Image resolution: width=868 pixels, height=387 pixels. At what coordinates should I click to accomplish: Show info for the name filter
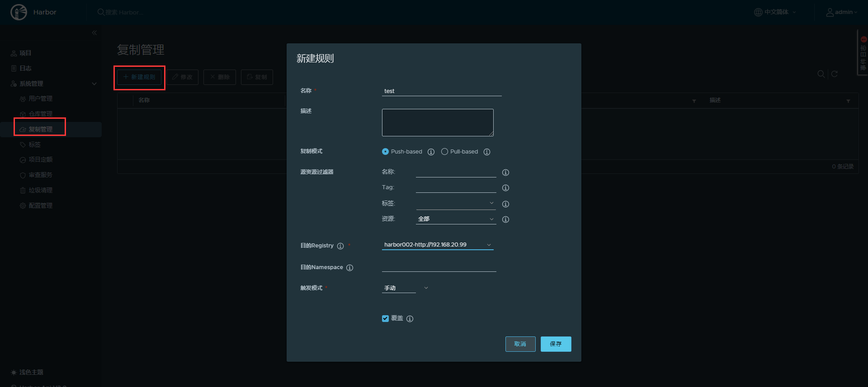506,173
